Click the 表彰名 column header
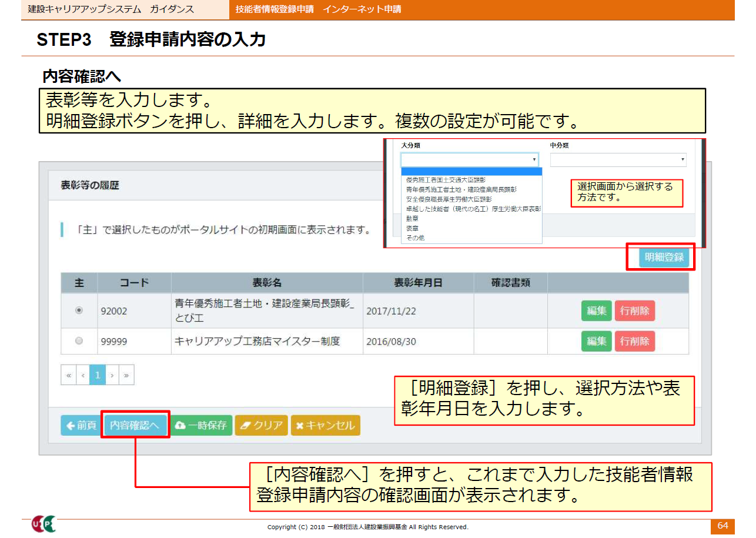 tap(267, 283)
